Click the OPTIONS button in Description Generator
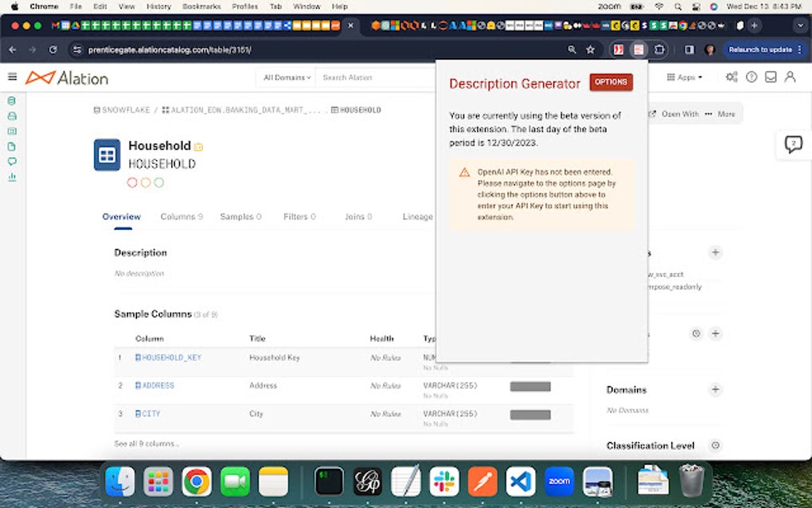The height and width of the screenshot is (508, 812). pyautogui.click(x=611, y=82)
